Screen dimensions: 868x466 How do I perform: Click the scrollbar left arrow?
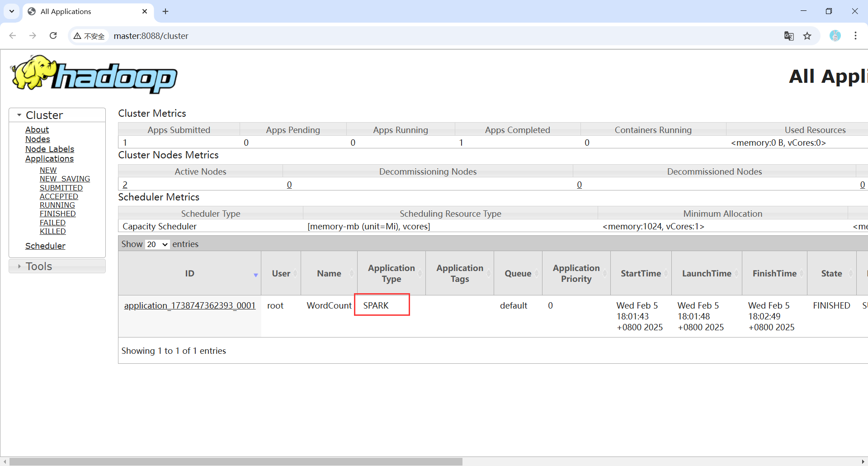click(x=5, y=461)
